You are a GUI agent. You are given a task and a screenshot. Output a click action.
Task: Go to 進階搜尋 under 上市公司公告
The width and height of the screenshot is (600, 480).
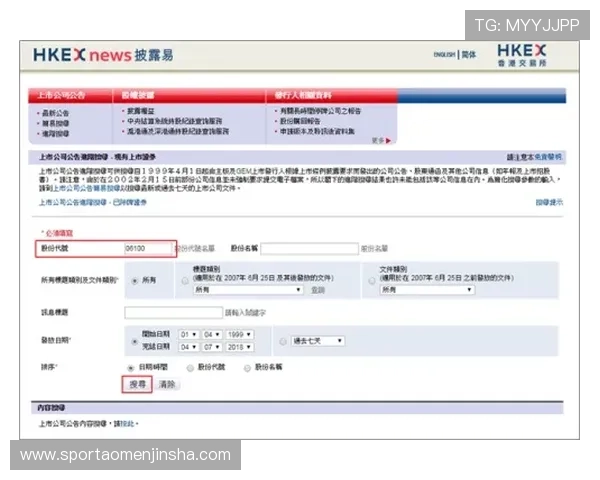coord(55,134)
